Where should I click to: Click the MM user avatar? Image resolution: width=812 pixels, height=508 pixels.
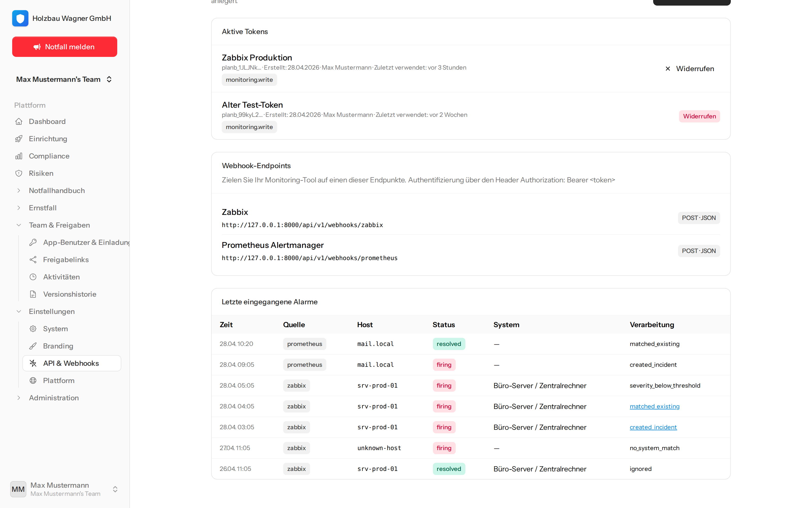(18, 489)
